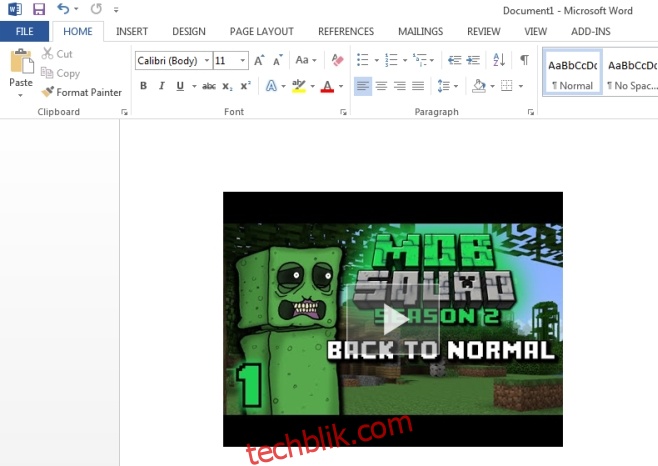Click the Redo/Repeat arrow icon
Viewport: 658px width, 466px height.
click(96, 8)
